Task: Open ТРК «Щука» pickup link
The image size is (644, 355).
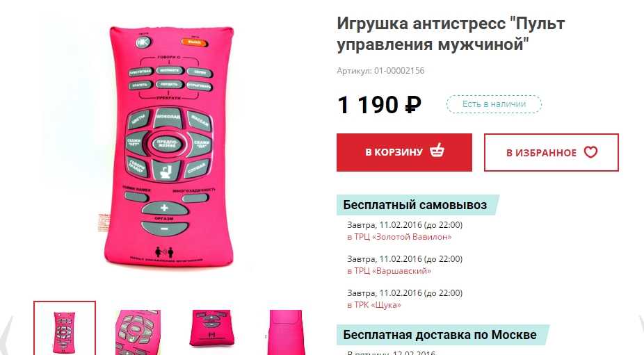Action: point(373,305)
